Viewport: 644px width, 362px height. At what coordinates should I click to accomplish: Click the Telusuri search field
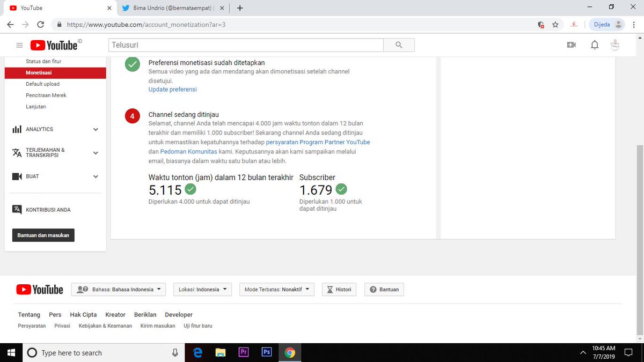coord(246,45)
